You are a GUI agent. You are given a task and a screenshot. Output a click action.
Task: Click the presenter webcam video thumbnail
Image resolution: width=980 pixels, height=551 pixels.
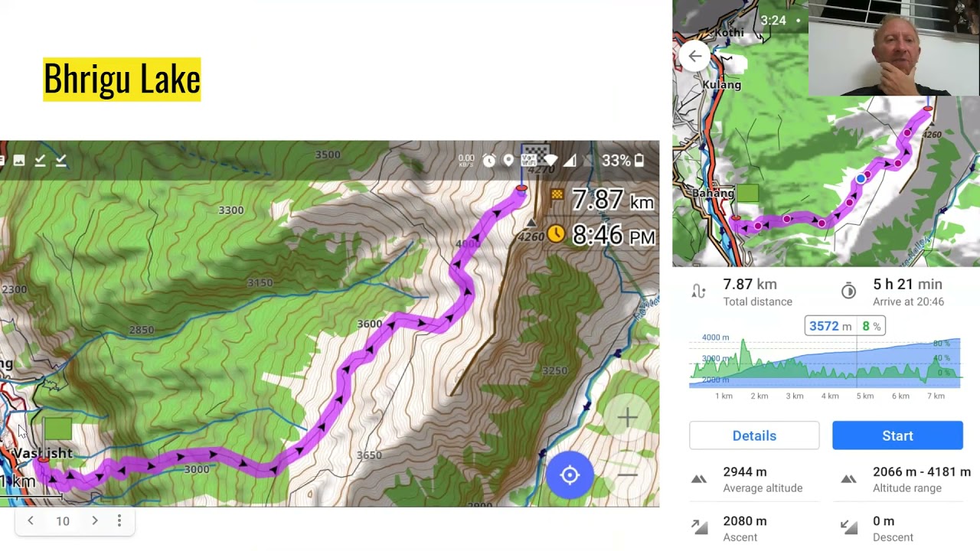[x=893, y=47]
